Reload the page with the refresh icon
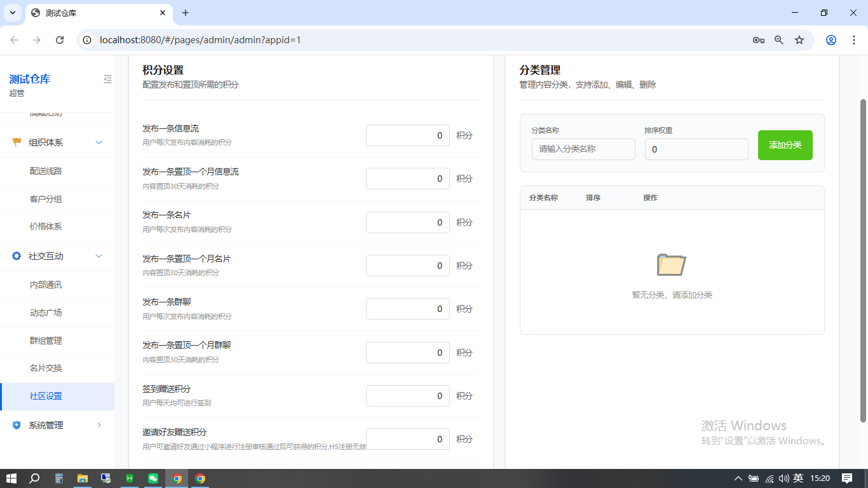Viewport: 868px width, 488px height. (60, 39)
